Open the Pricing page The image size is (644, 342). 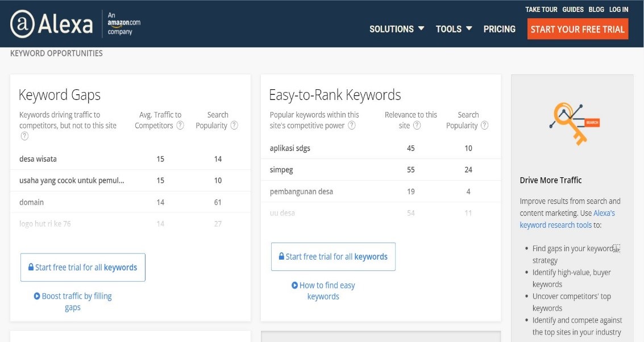point(499,29)
